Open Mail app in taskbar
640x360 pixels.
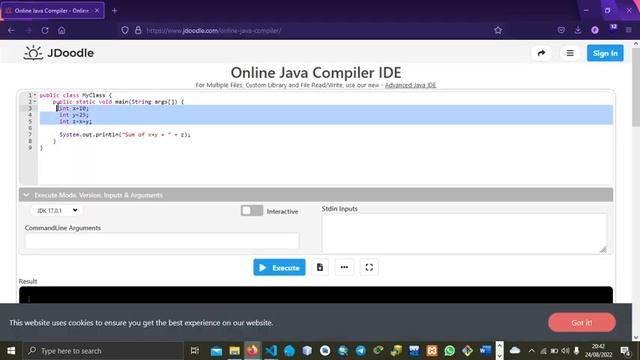(x=216, y=351)
